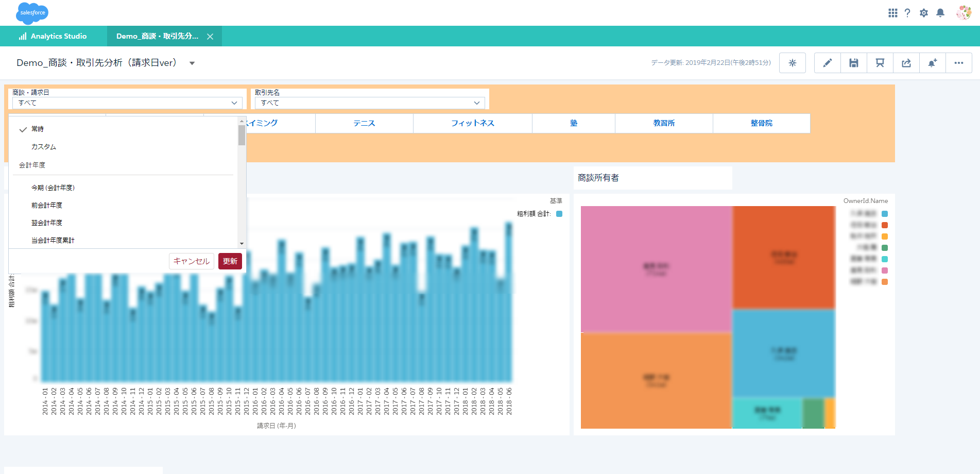
Task: Open the dashboard title dropdown arrow
Action: [192, 63]
